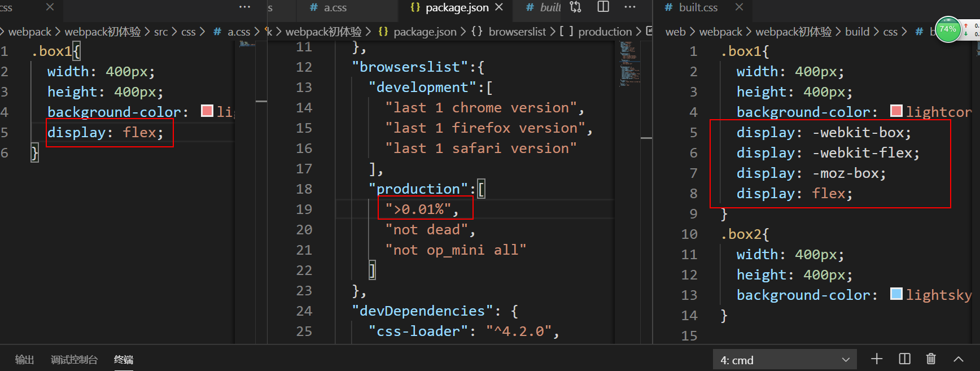Click the Open Changes compare icon
This screenshot has width=980, height=371.
click(575, 7)
